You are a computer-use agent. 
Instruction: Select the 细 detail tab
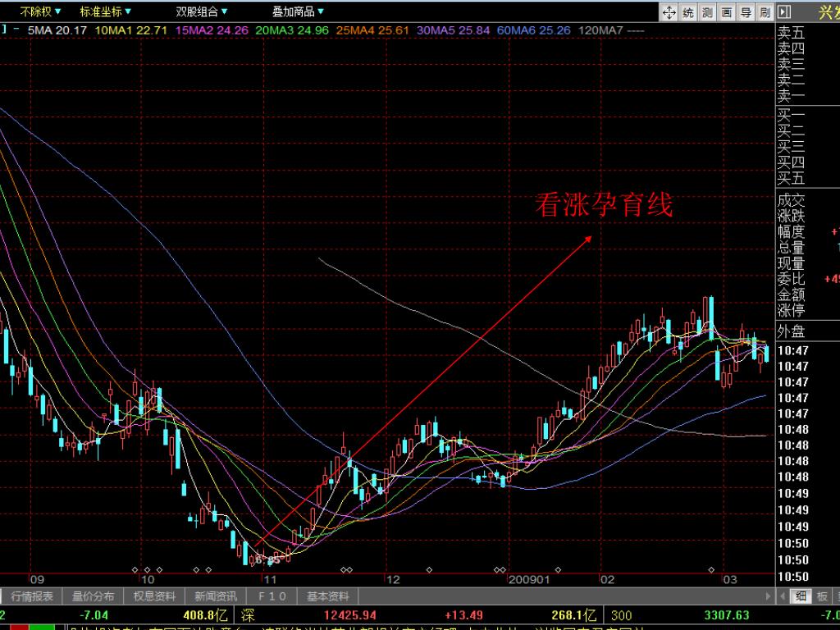click(x=801, y=596)
